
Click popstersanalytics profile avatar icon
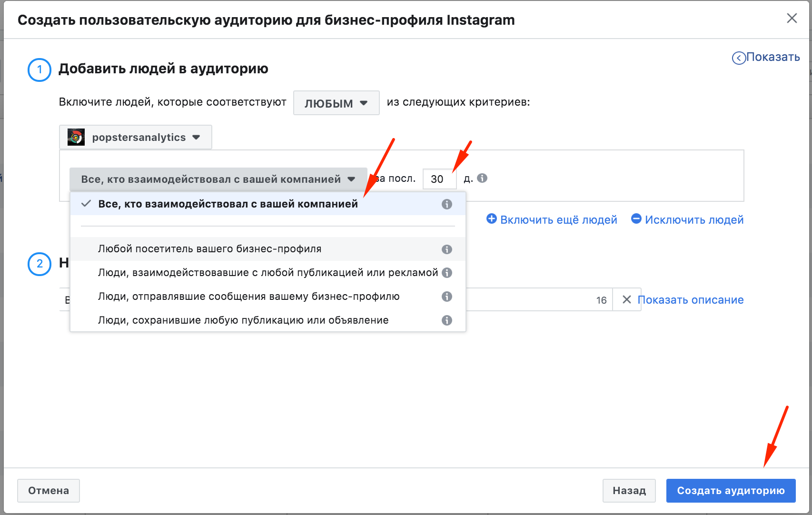(76, 137)
